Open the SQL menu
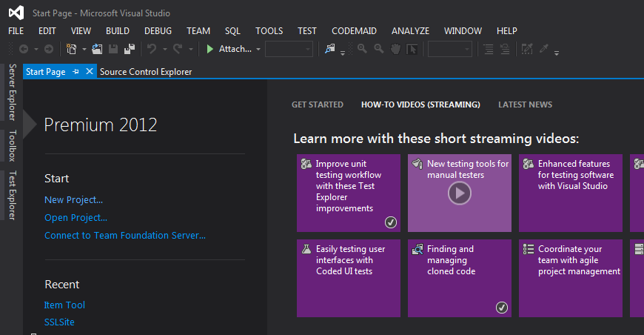 click(232, 31)
